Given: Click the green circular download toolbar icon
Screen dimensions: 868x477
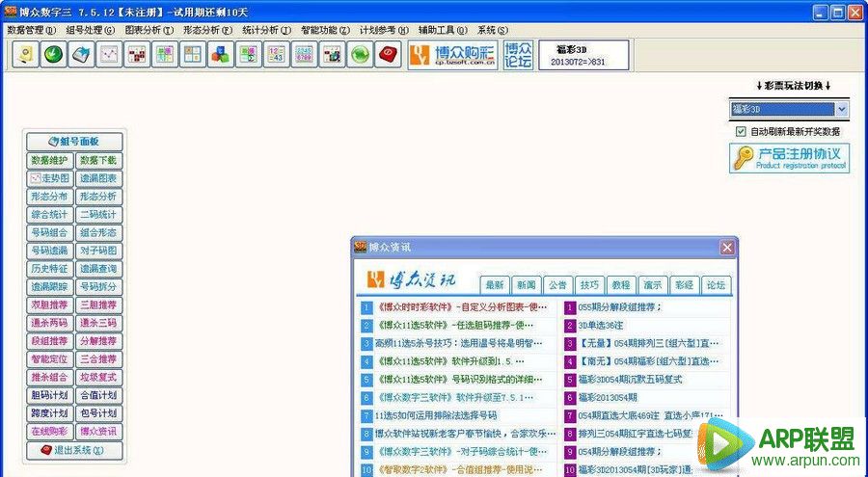Looking at the screenshot, I should [54, 55].
